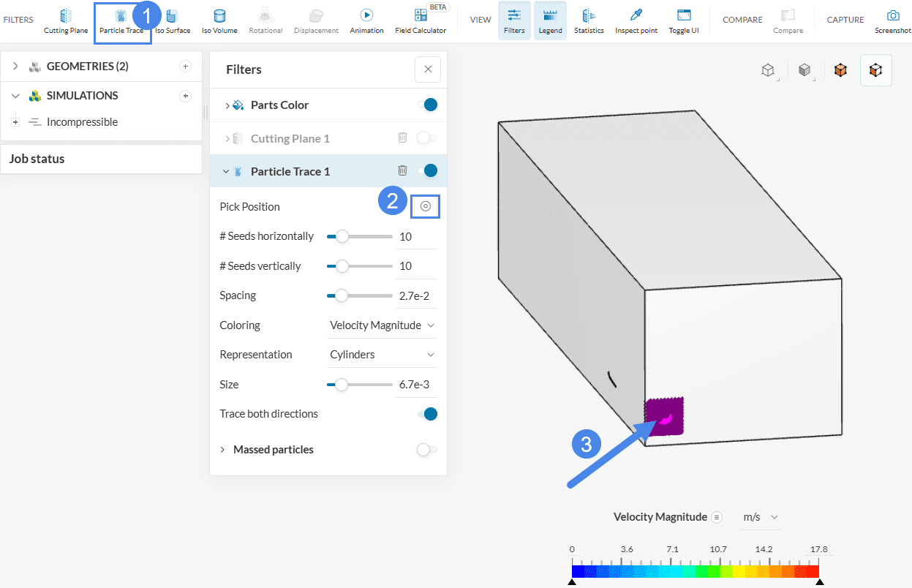Click the Pick Position target button
Image resolution: width=912 pixels, height=588 pixels.
point(426,207)
